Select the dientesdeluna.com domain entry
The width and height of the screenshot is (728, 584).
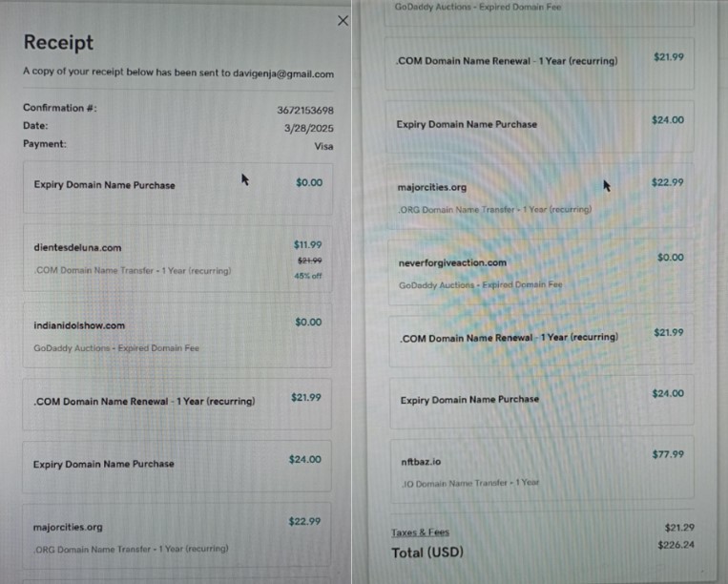(x=77, y=247)
